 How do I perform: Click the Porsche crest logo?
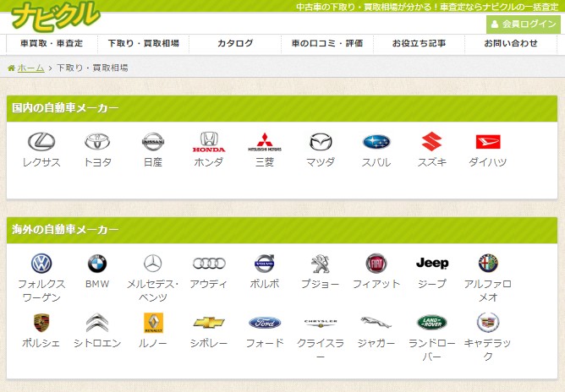(41, 323)
